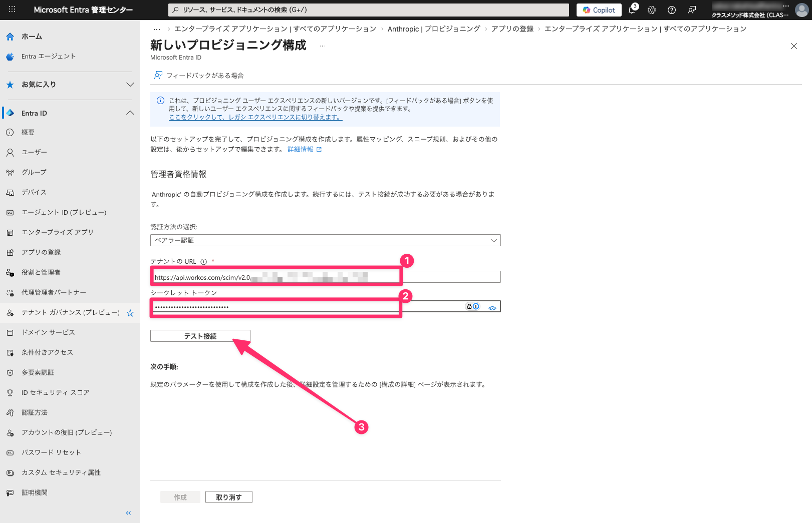Collapse the sidebar with double chevron
Viewport: 812px width, 523px height.
pyautogui.click(x=128, y=513)
